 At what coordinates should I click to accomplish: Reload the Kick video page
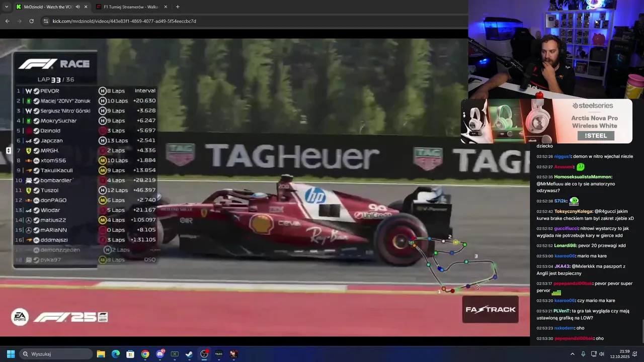(31, 21)
